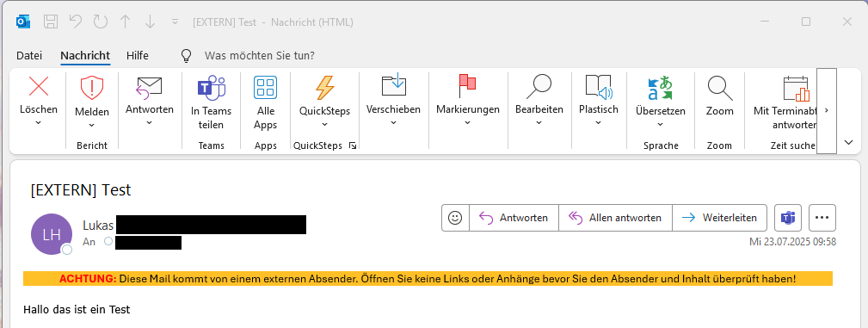Select the Nachricht tab
The height and width of the screenshot is (328, 868).
[85, 55]
